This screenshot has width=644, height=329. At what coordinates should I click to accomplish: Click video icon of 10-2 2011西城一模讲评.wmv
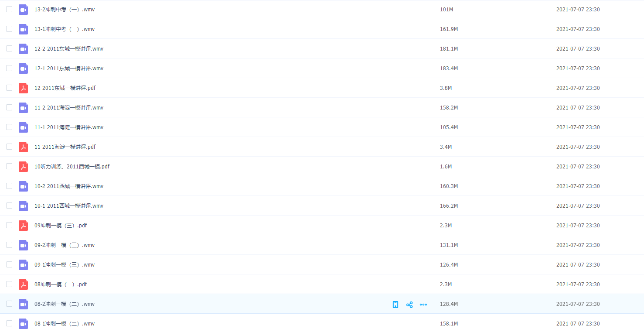pos(23,186)
